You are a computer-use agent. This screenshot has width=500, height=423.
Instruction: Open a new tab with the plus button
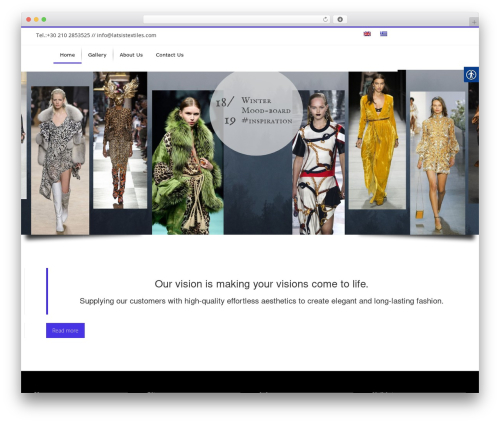tap(474, 22)
